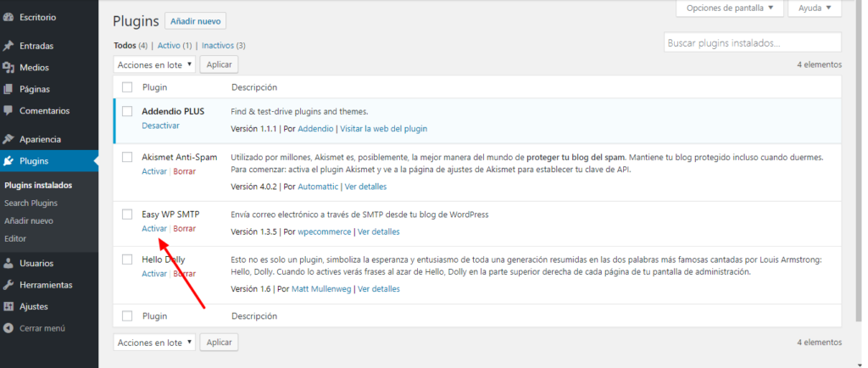This screenshot has height=368, width=868.
Task: Open the top Acciones en lote dropdown
Action: 154,64
